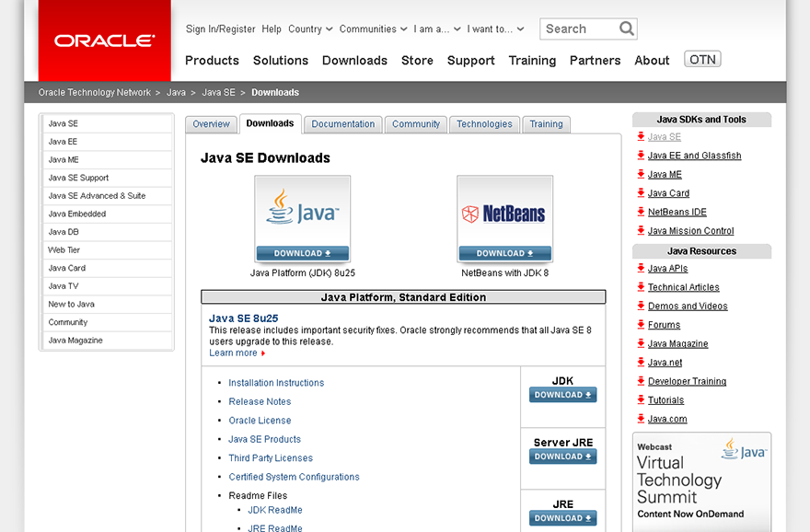Screen dimensions: 810x532
Task: Open the Store menu
Action: click(417, 61)
